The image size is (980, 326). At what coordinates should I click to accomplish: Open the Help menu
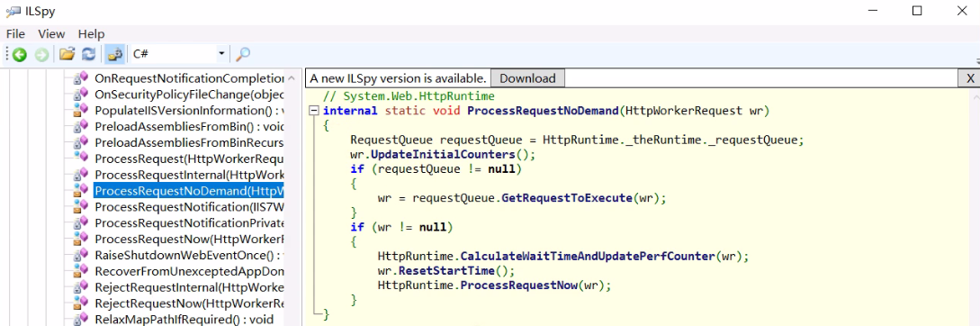tap(91, 34)
